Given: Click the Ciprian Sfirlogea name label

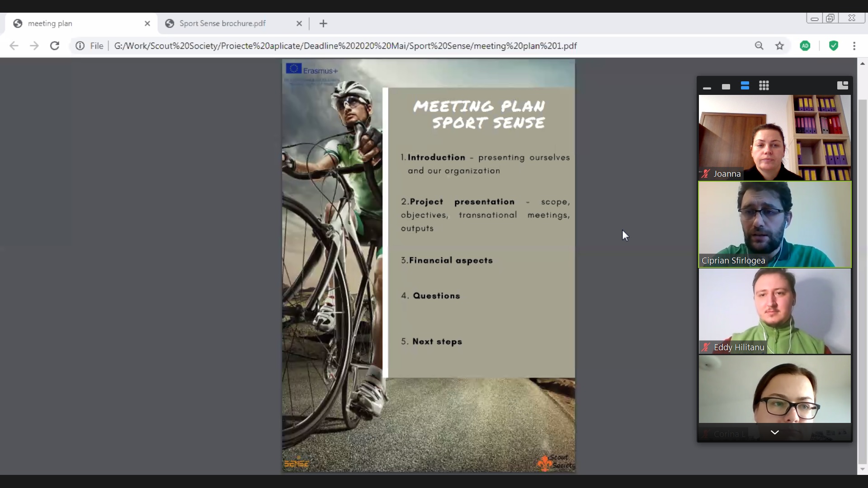Looking at the screenshot, I should 733,261.
